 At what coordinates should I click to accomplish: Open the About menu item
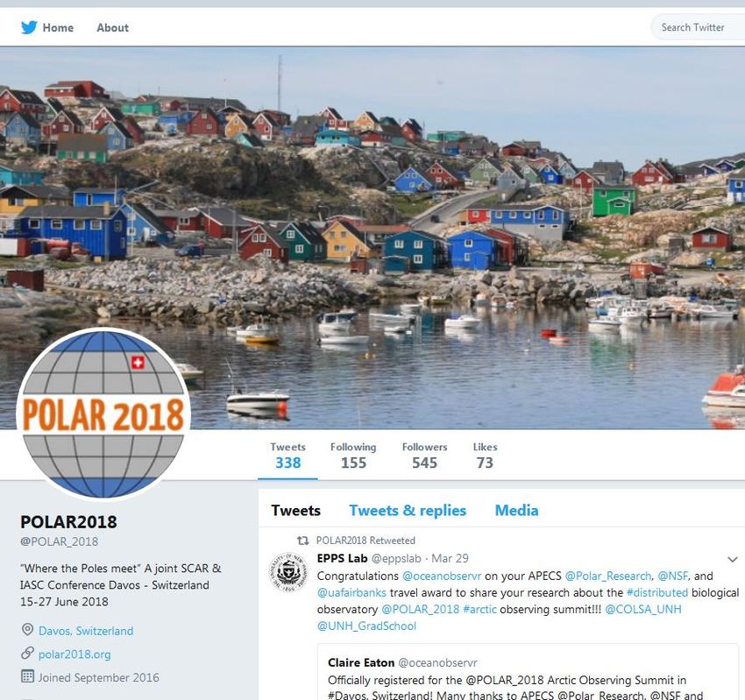coord(112,27)
